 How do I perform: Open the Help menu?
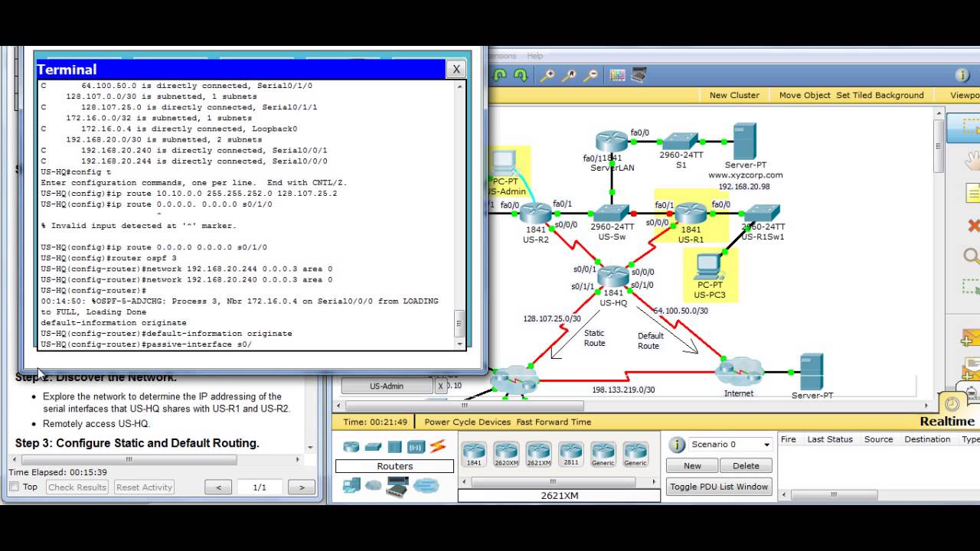[x=534, y=56]
